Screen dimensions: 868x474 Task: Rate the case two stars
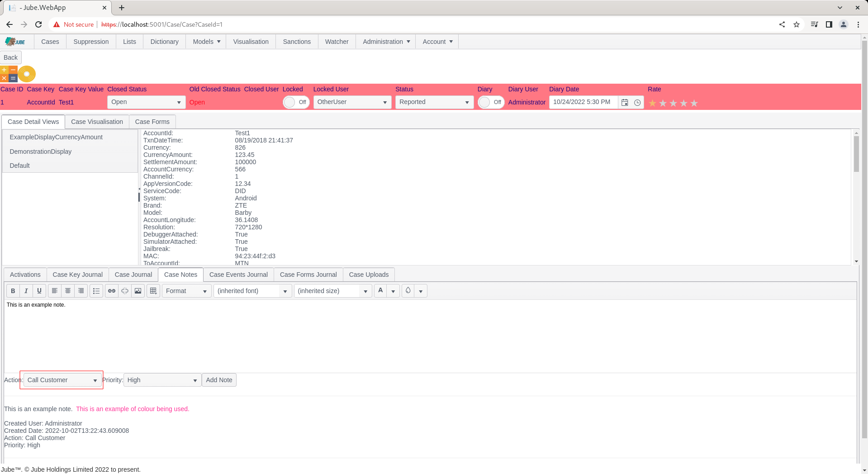663,103
